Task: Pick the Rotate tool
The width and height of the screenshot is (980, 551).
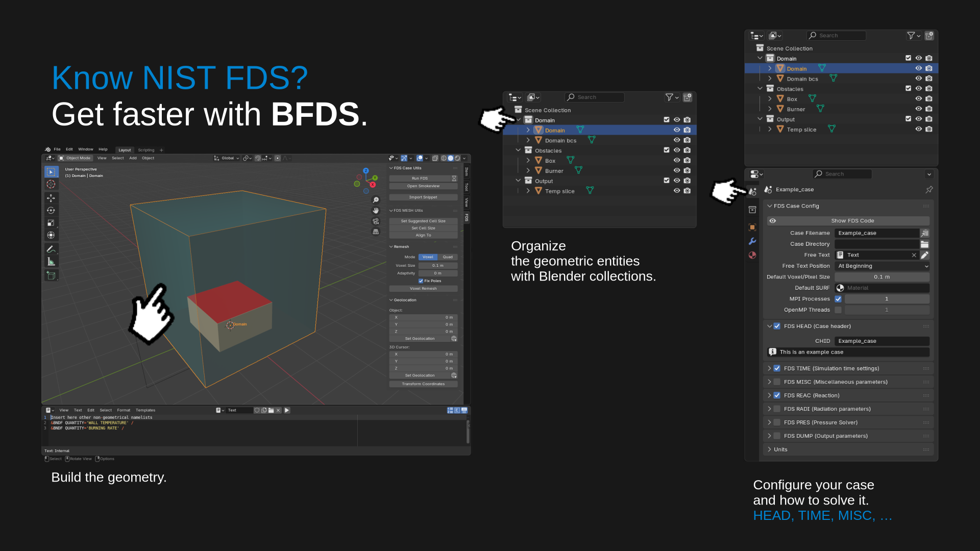Action: click(x=51, y=210)
